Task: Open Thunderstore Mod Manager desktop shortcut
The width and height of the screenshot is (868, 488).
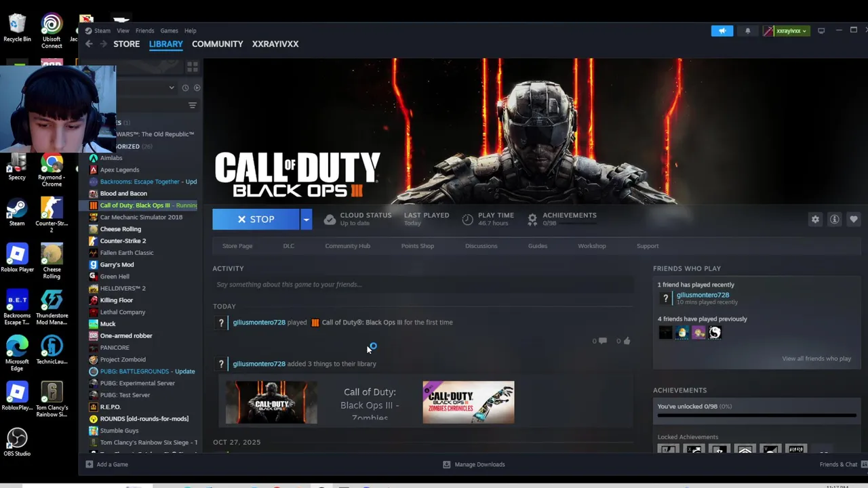Action: click(x=52, y=308)
